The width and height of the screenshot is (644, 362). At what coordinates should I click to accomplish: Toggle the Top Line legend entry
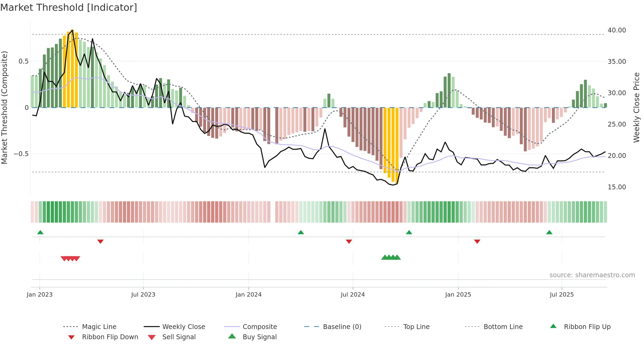(407, 327)
